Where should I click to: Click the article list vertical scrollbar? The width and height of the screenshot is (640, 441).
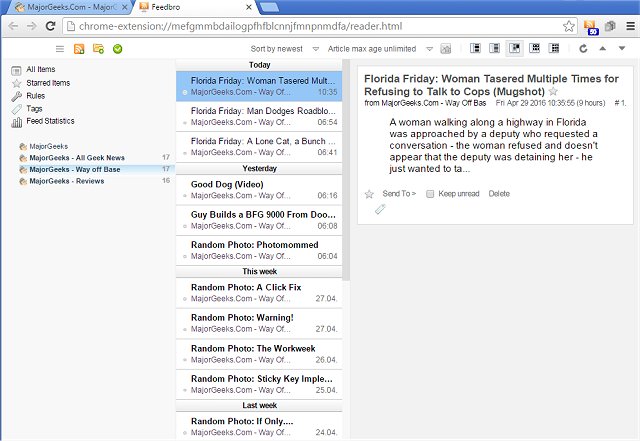[346, 170]
